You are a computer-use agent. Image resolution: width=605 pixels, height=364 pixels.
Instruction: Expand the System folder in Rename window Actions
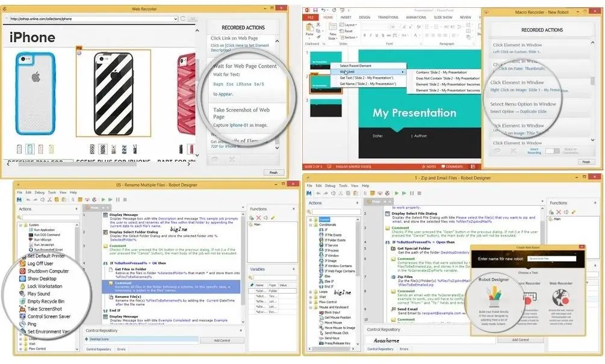pos(20,225)
